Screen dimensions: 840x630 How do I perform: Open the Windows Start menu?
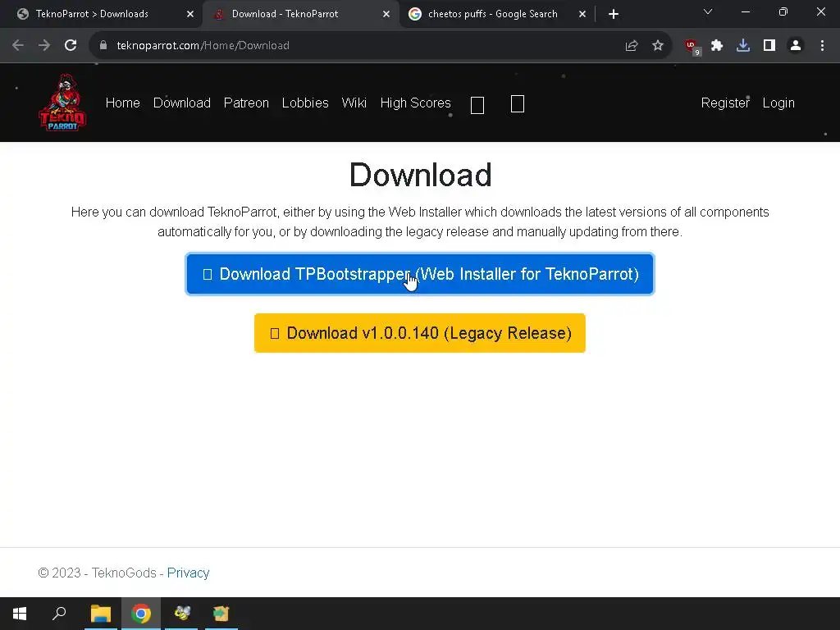(20, 614)
